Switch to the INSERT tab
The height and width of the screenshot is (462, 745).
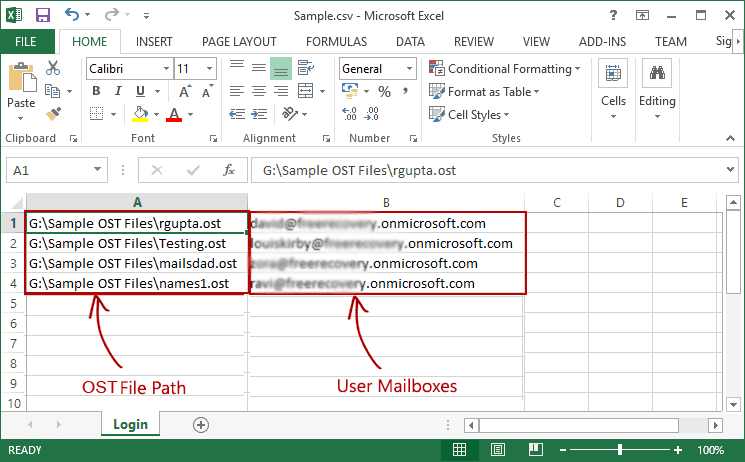(x=154, y=42)
